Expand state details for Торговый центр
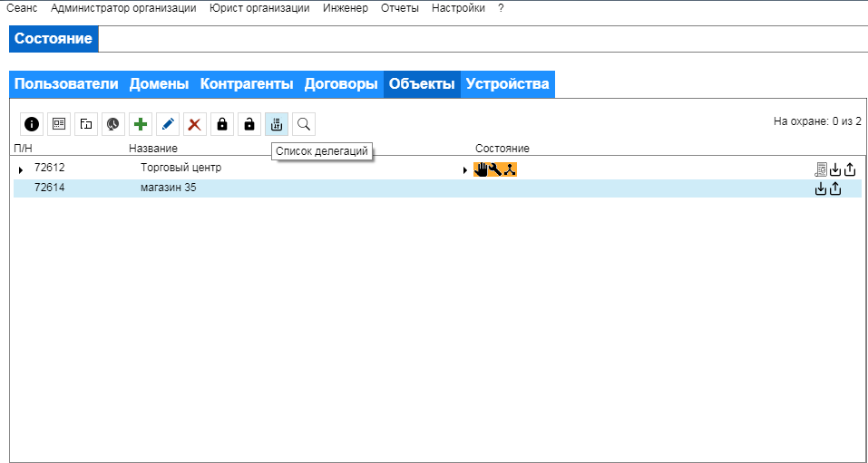 coord(465,170)
